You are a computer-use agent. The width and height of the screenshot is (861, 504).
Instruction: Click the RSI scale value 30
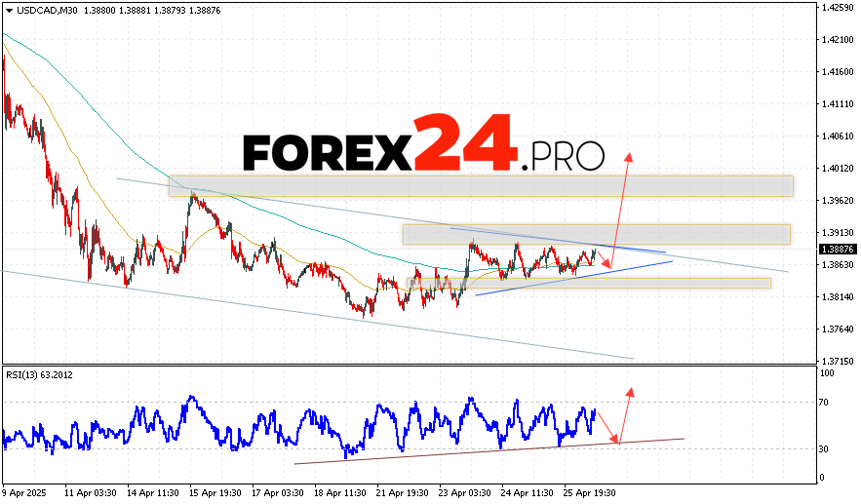pos(824,449)
